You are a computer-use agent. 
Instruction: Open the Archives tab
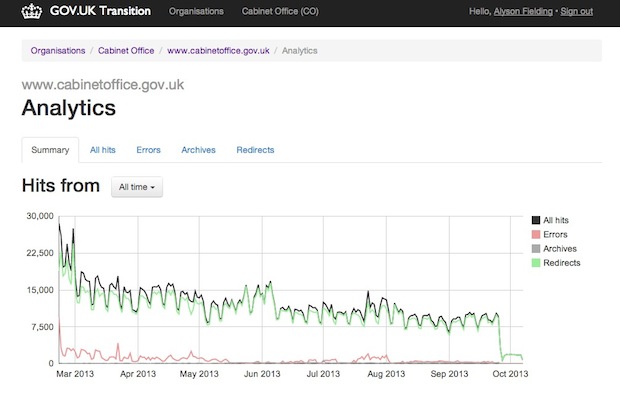(x=198, y=150)
